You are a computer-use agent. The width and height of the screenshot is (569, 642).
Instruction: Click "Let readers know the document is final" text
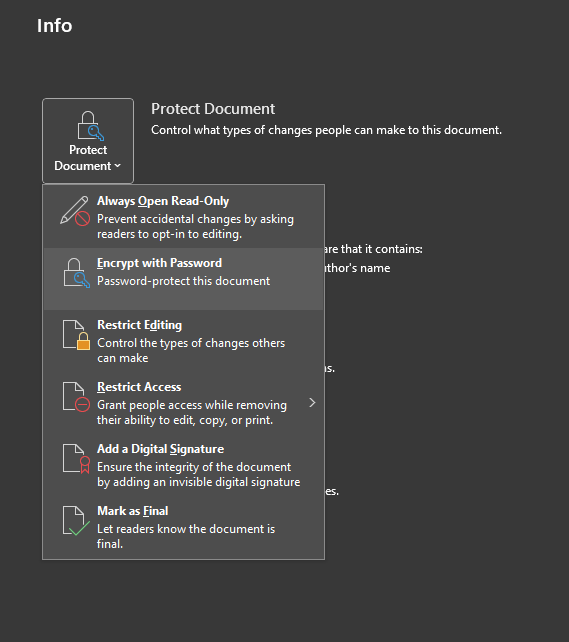pos(186,536)
